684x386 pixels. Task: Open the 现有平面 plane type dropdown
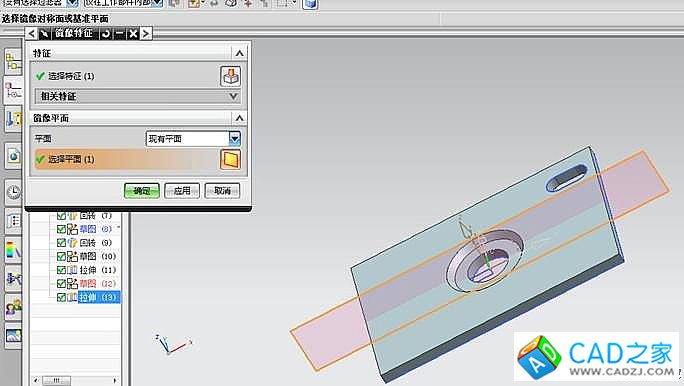(234, 139)
